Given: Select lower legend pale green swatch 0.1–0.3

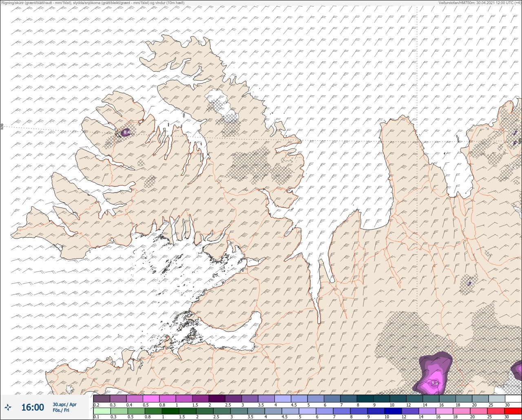Looking at the screenshot, I should click(102, 411).
